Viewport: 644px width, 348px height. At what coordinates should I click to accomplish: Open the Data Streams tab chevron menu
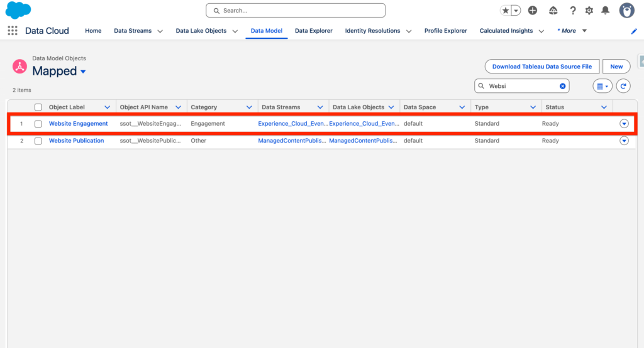[160, 31]
